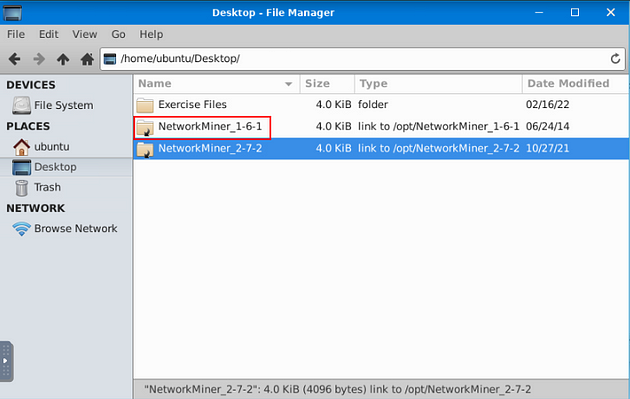Open parent folder with up arrow

tap(63, 59)
